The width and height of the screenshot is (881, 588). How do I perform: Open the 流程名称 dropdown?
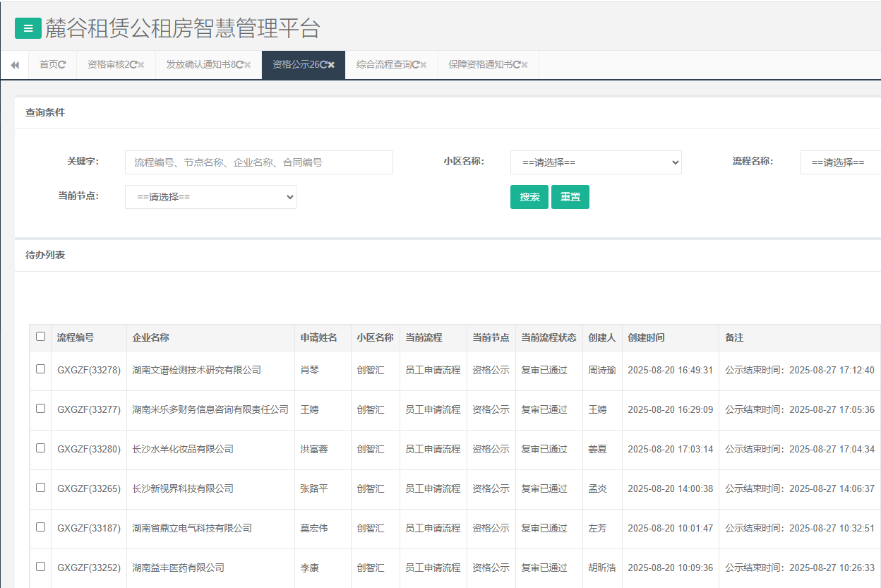point(840,162)
